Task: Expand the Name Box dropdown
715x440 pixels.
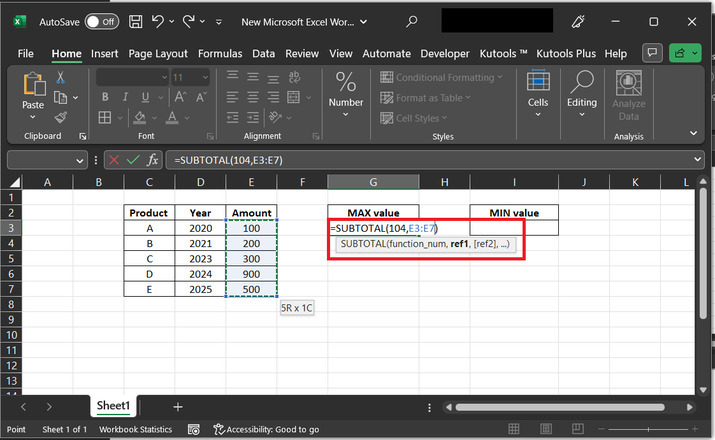Action: click(x=81, y=160)
